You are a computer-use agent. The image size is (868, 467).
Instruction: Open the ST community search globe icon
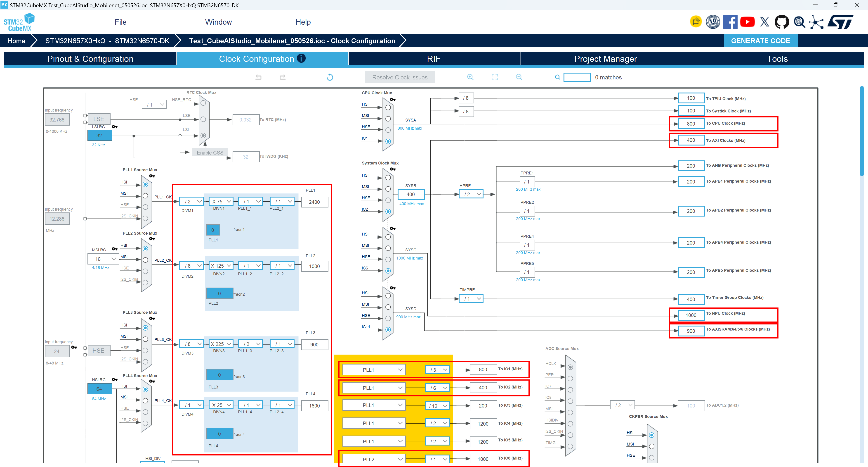(799, 22)
